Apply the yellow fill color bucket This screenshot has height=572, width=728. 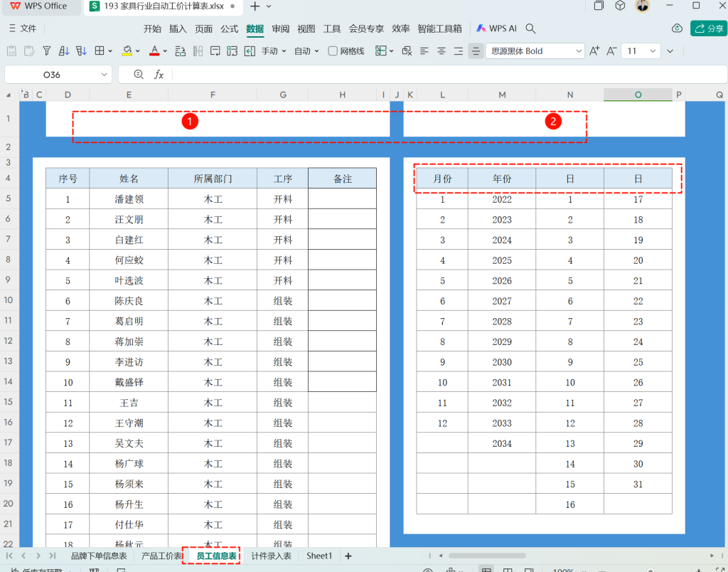click(127, 51)
